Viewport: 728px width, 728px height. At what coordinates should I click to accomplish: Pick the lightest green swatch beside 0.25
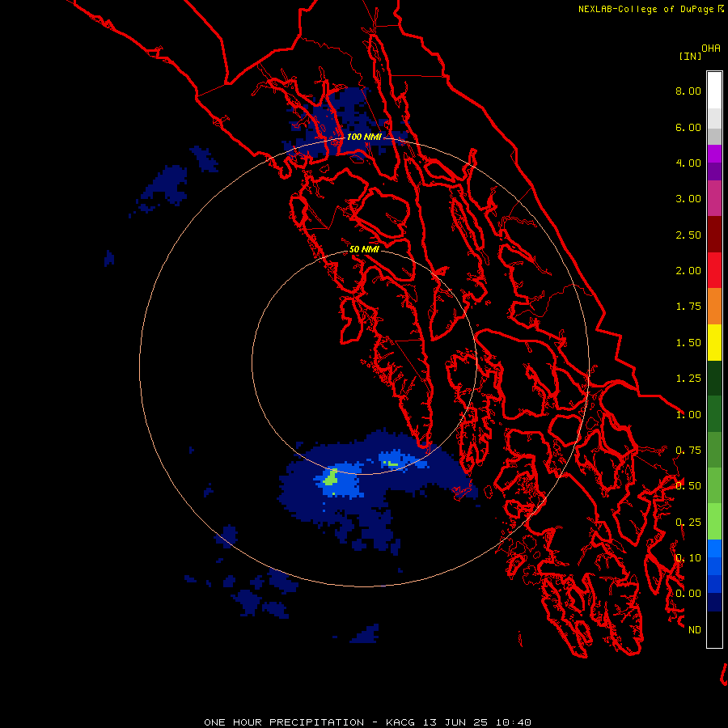[x=714, y=522]
